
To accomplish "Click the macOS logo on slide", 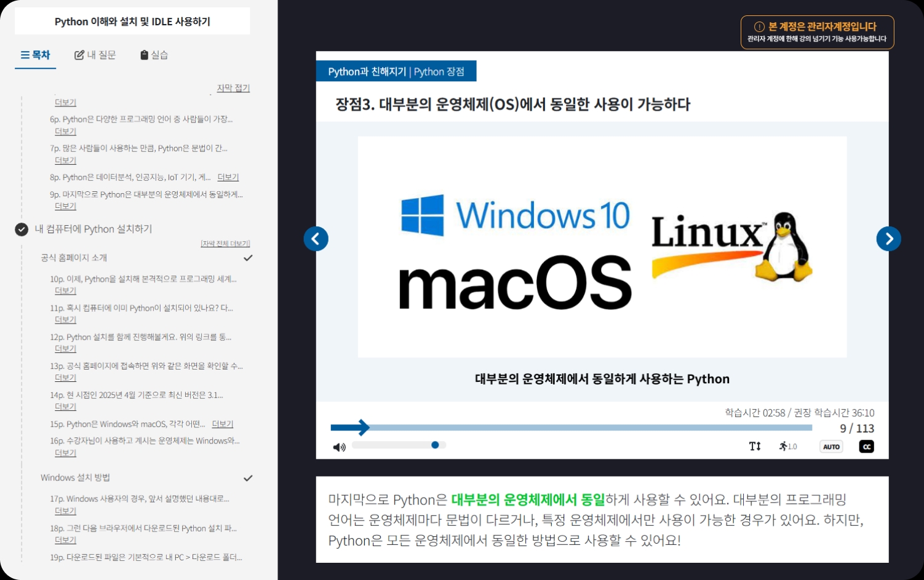I will pos(516,283).
